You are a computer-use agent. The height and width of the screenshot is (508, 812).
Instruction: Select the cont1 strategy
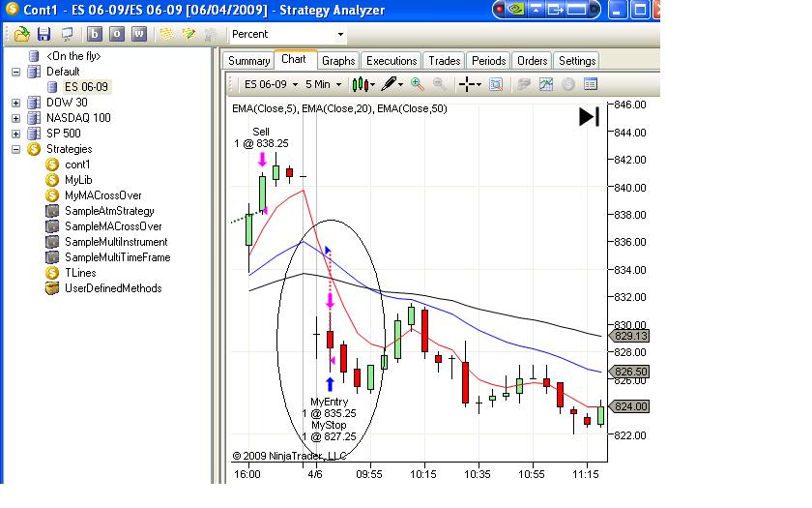click(77, 164)
